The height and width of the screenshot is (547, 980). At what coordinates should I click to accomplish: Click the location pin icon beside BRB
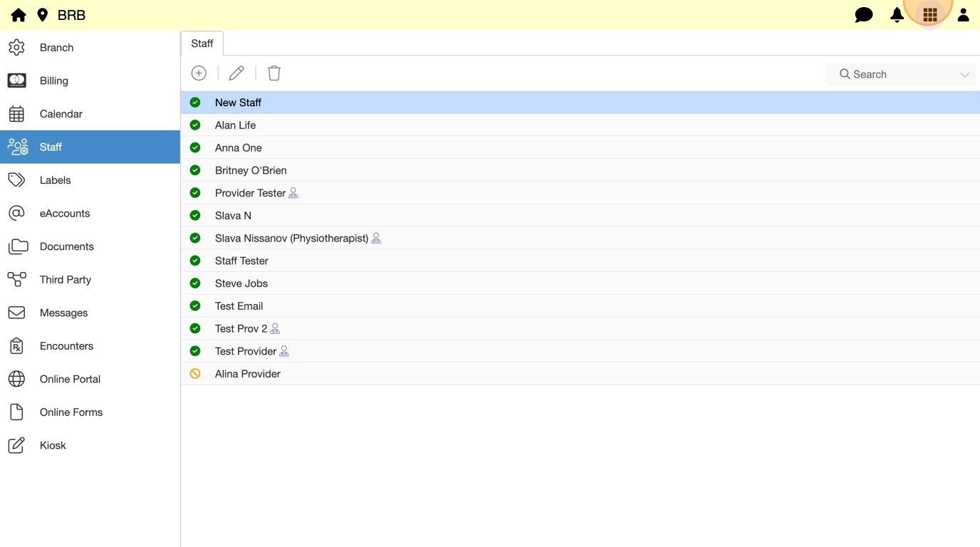pyautogui.click(x=43, y=15)
